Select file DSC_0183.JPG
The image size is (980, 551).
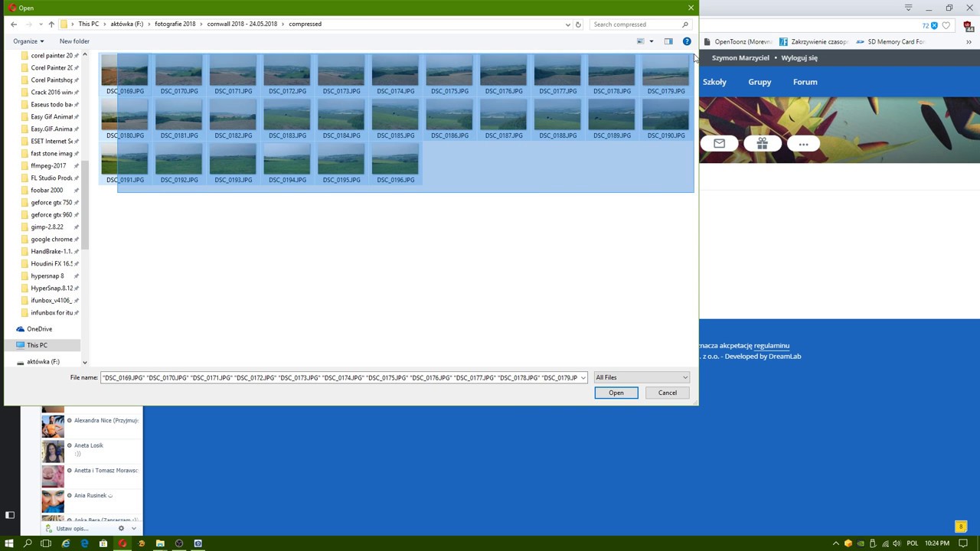click(287, 119)
